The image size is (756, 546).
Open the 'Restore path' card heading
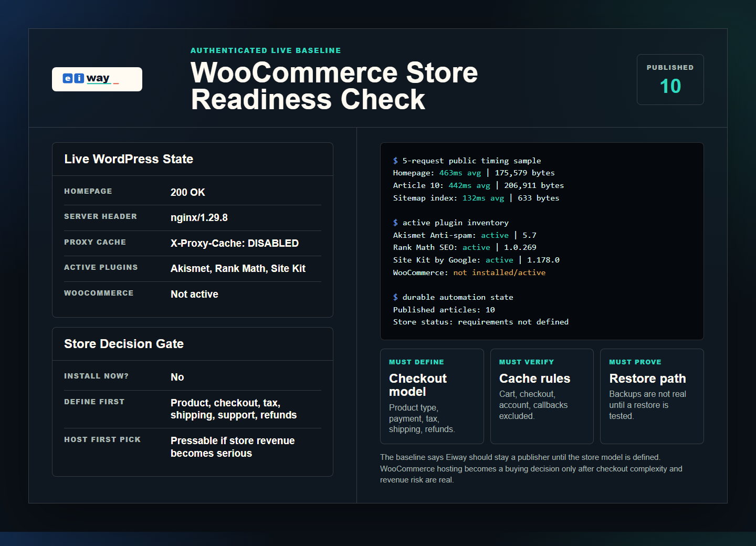647,379
